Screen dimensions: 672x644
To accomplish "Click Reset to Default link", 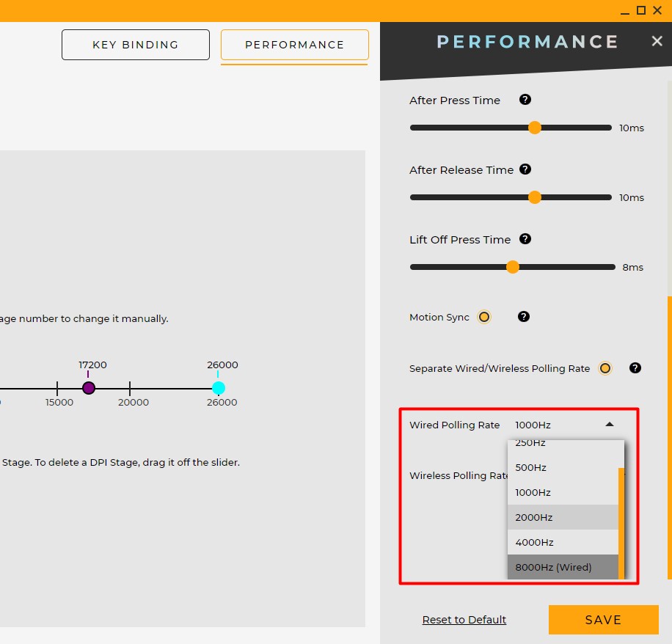I will pyautogui.click(x=464, y=620).
